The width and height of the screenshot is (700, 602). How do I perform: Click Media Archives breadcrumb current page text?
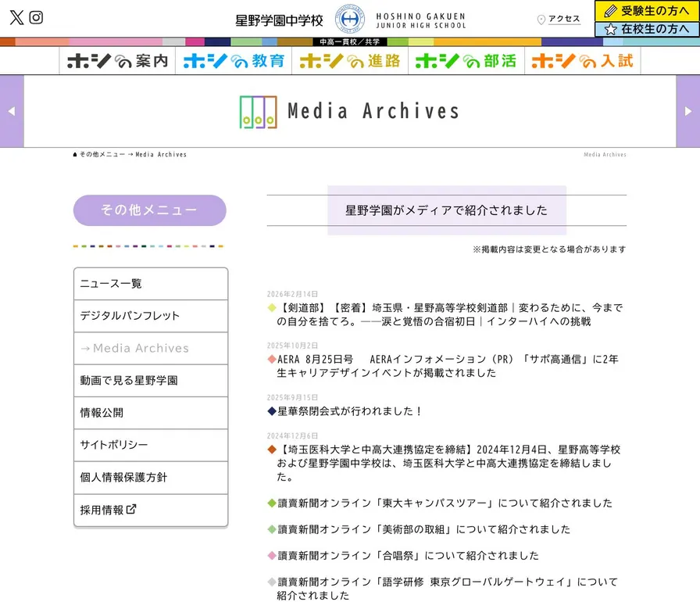coord(161,155)
